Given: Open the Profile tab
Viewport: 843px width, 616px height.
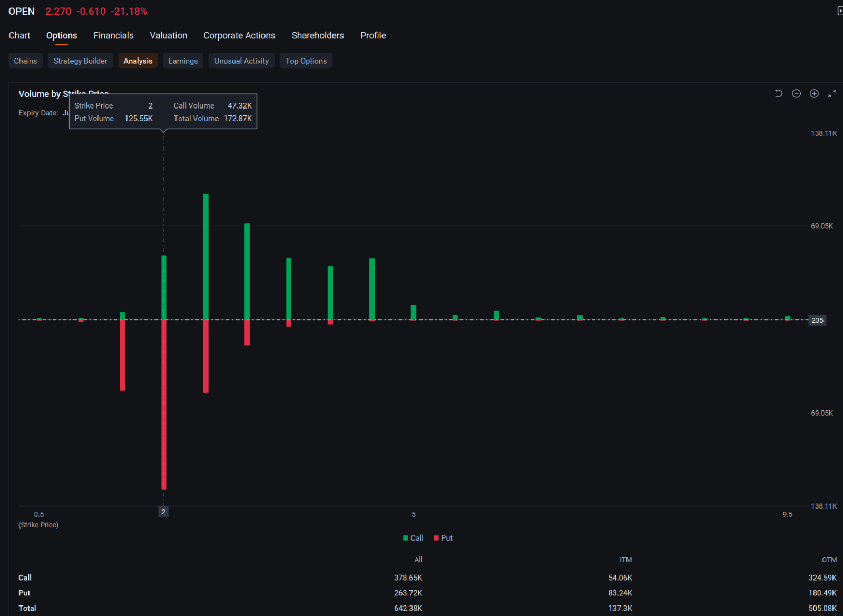Looking at the screenshot, I should point(373,35).
